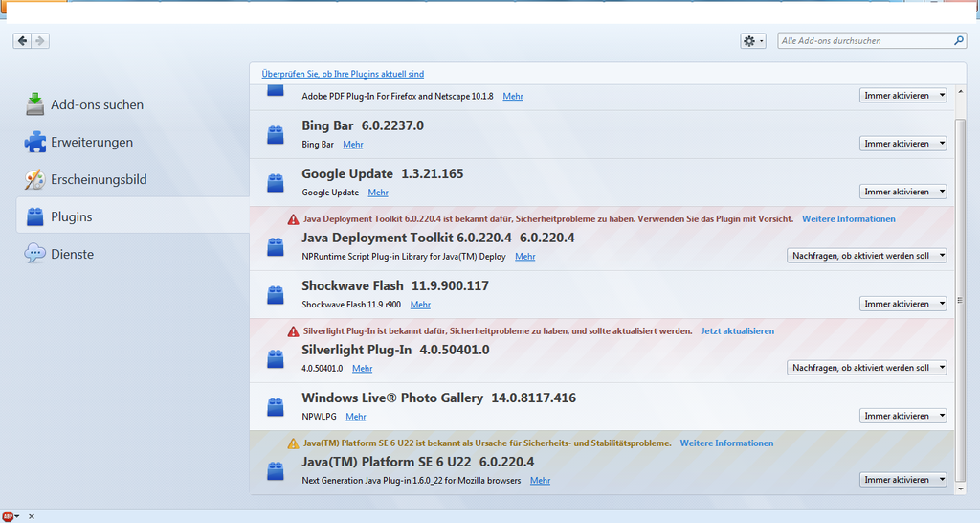980x523 pixels.
Task: Click the Bing Bar plugin brick icon
Action: 276,134
